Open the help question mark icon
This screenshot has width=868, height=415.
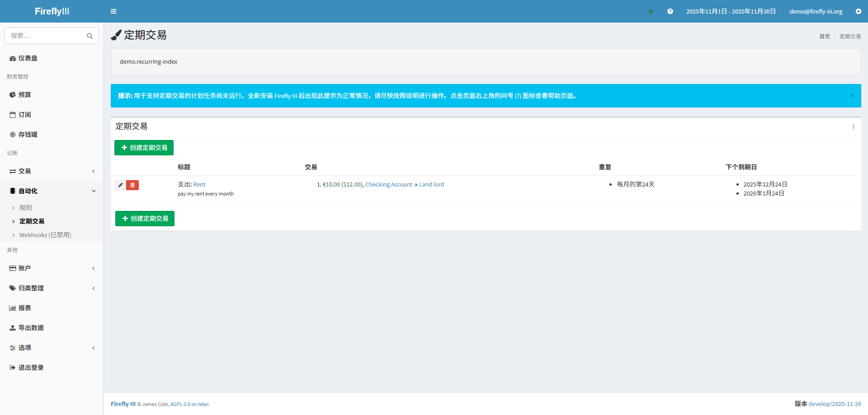tap(670, 11)
